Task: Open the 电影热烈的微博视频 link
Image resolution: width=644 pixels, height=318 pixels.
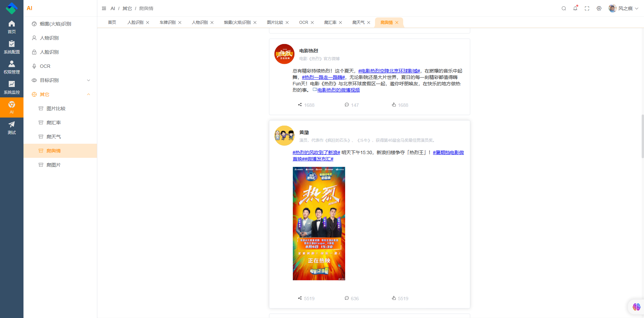Action: (x=338, y=90)
